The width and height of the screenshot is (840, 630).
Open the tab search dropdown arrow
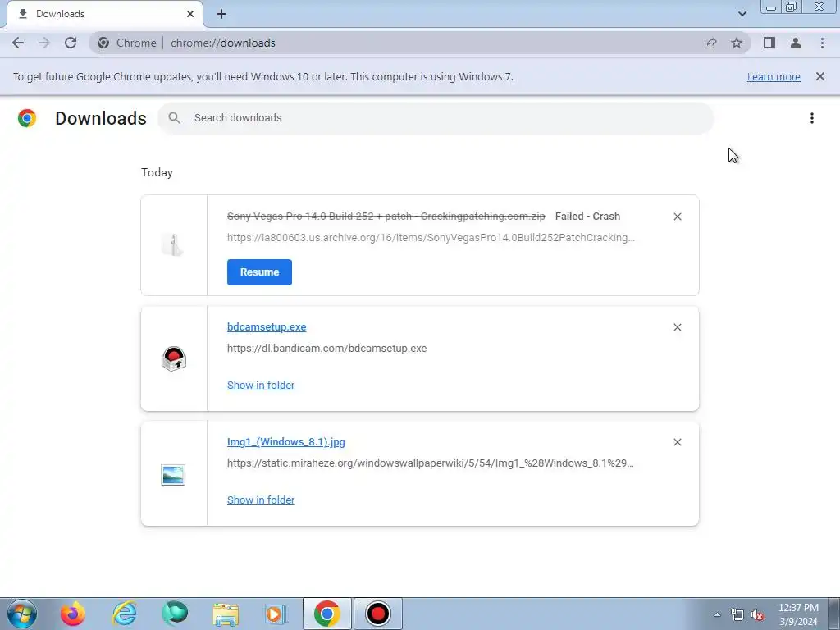pos(742,14)
